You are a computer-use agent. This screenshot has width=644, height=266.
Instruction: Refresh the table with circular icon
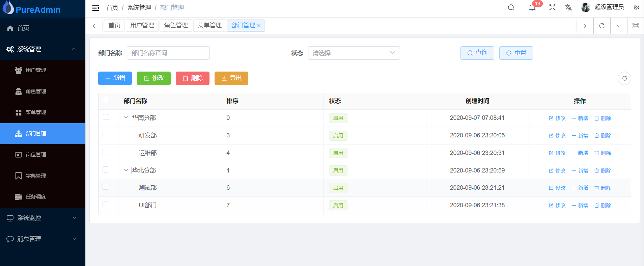[624, 78]
